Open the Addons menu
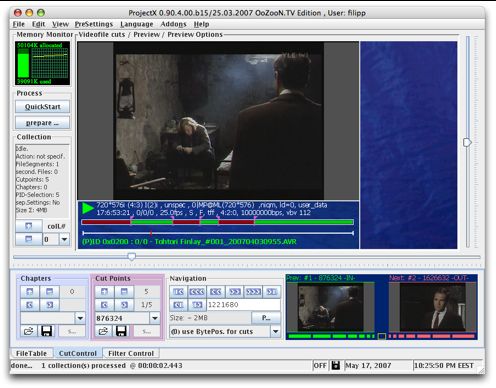The image size is (496, 388). [173, 24]
